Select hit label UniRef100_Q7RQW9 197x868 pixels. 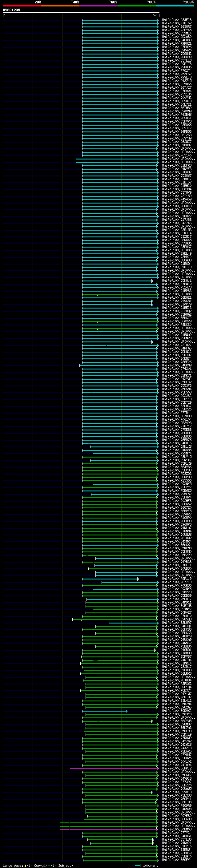click(177, 738)
